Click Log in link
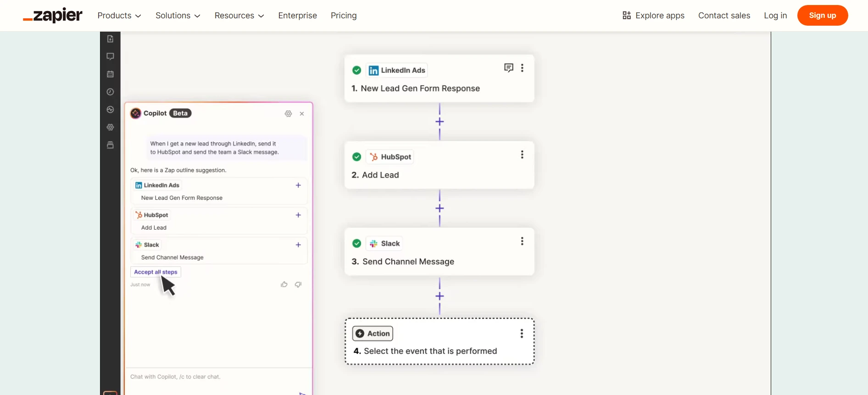This screenshot has height=395, width=868. [775, 16]
